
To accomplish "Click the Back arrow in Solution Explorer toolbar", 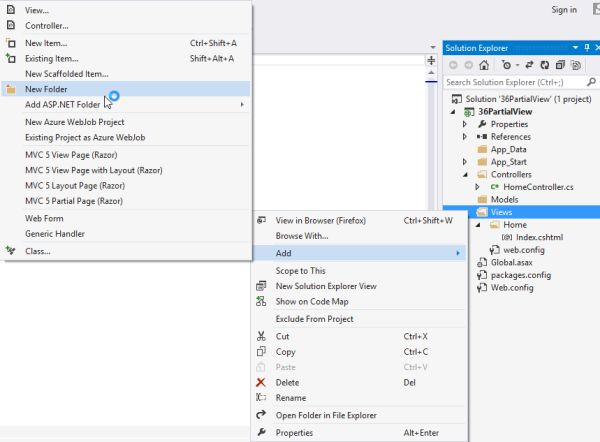I will point(453,65).
